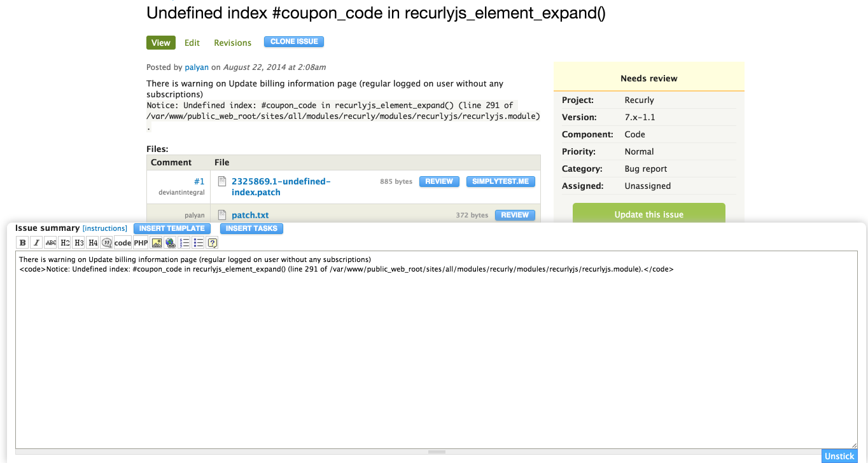868x463 pixels.
Task: Insert an H2 heading tag
Action: (x=65, y=242)
